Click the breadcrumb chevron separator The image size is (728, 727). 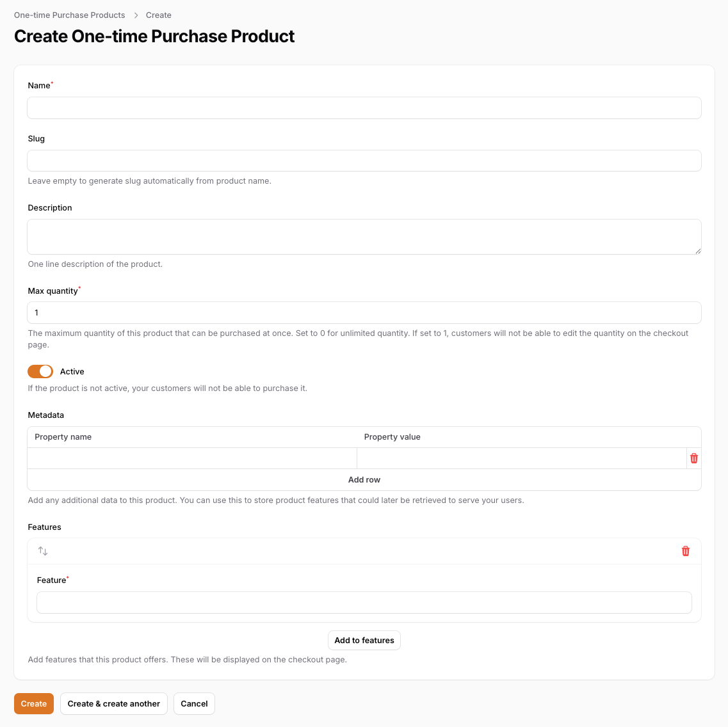pyautogui.click(x=136, y=15)
